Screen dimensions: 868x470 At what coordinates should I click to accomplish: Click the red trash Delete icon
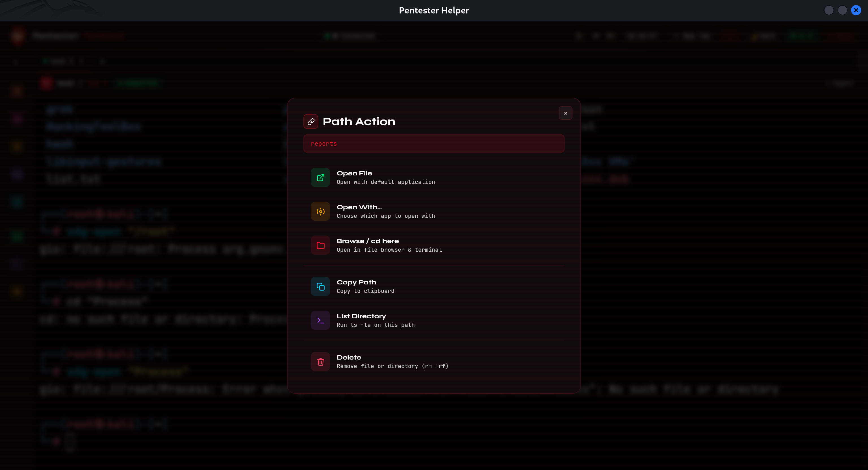click(x=320, y=362)
